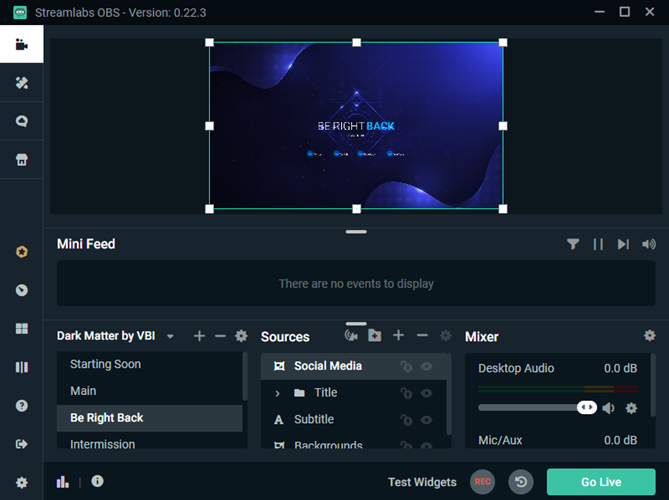Click the info icon in footer

point(97,481)
